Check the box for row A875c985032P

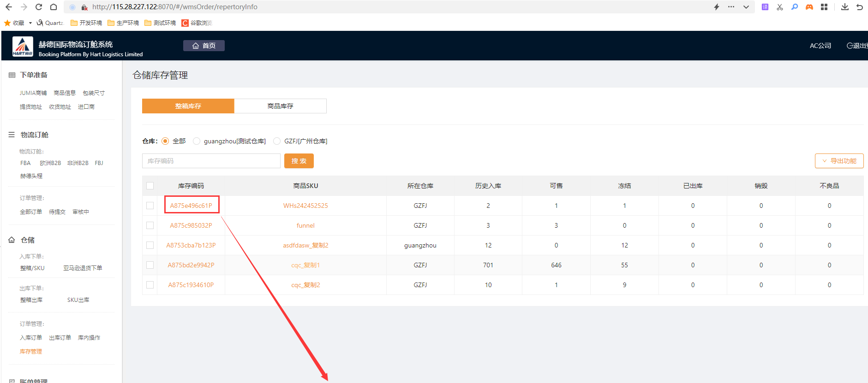pos(150,225)
